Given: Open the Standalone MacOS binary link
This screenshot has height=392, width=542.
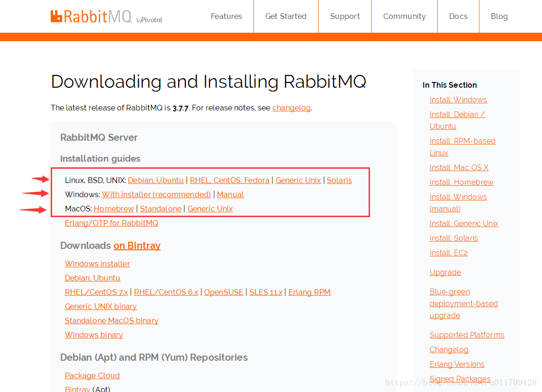Looking at the screenshot, I should coord(112,320).
